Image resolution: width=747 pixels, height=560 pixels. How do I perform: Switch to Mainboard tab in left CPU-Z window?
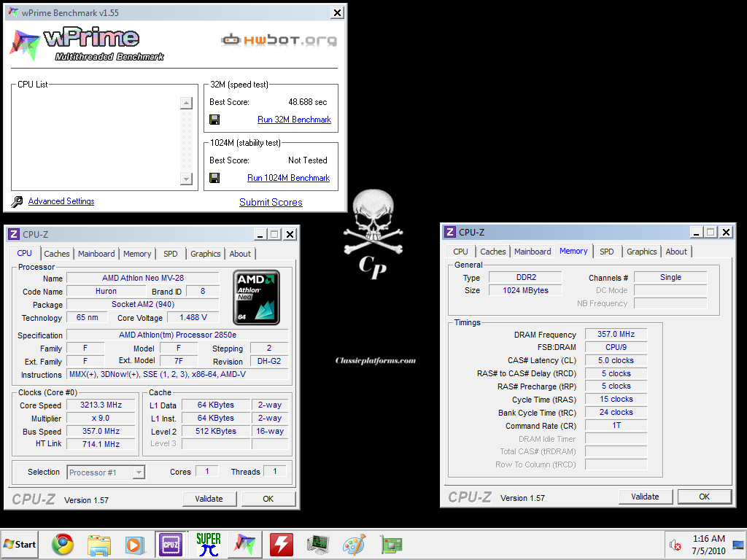tap(96, 254)
